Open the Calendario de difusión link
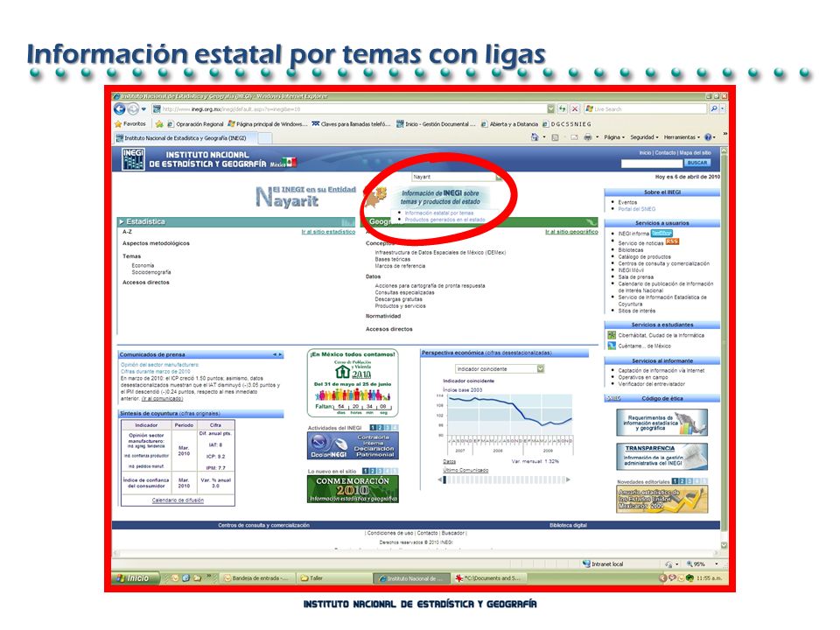 point(178,500)
